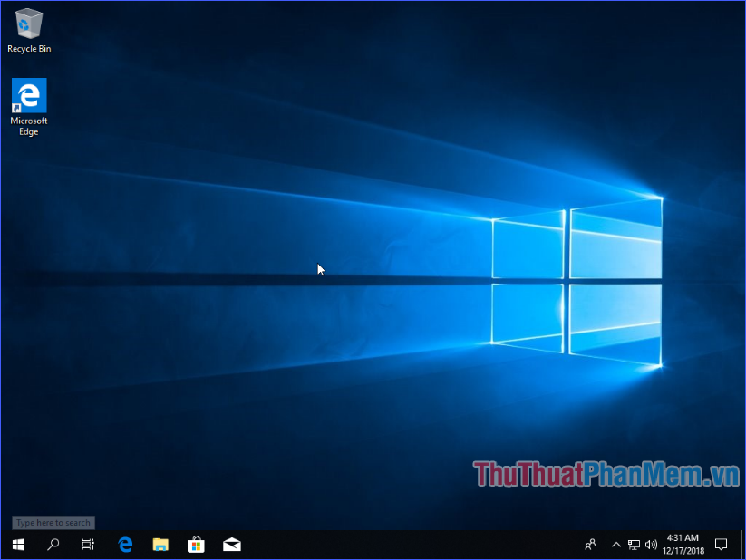This screenshot has height=560, width=746.
Task: Open Task View
Action: point(88,545)
